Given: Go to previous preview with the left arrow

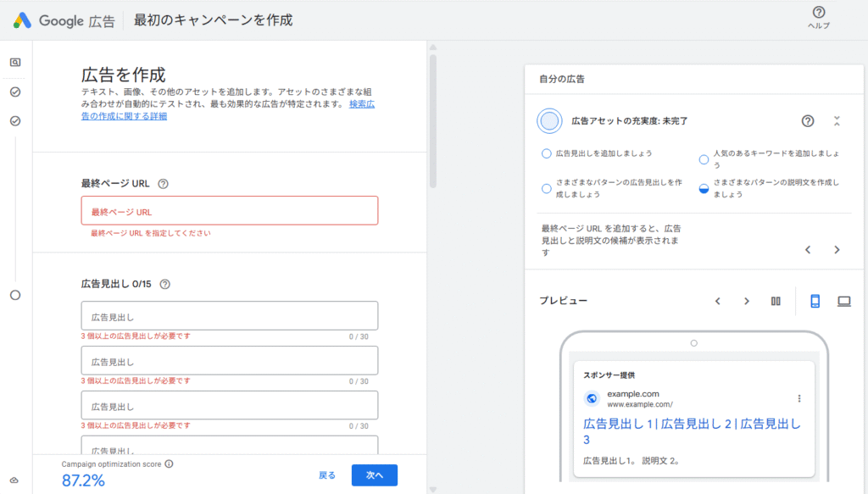Looking at the screenshot, I should 717,300.
